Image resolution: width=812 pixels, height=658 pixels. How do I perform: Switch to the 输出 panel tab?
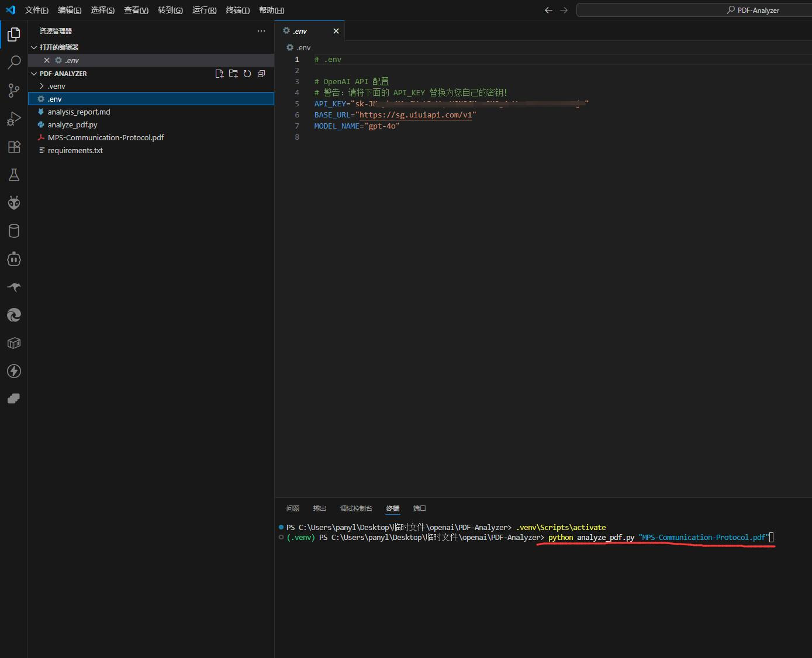[x=320, y=508]
